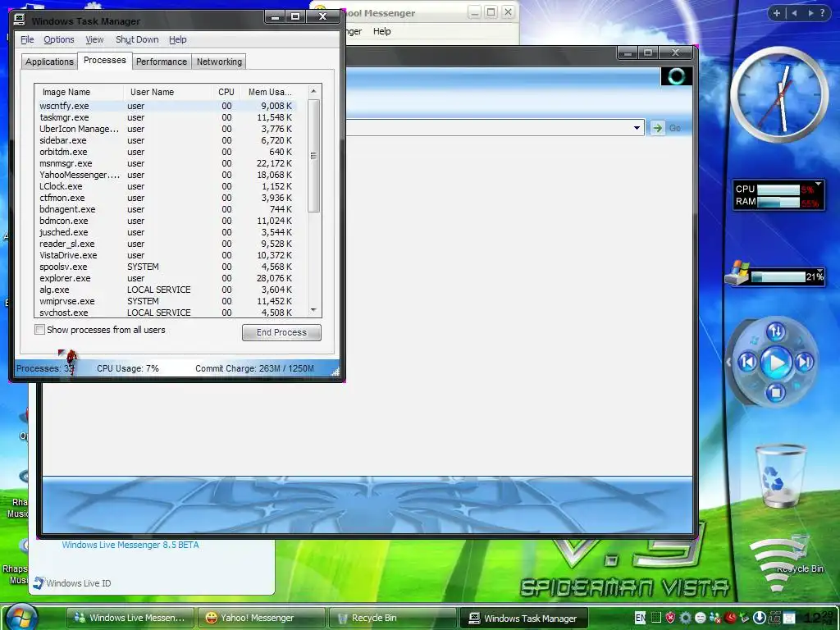Viewport: 840px width, 630px height.
Task: Click process list scroll up arrow
Action: [314, 92]
